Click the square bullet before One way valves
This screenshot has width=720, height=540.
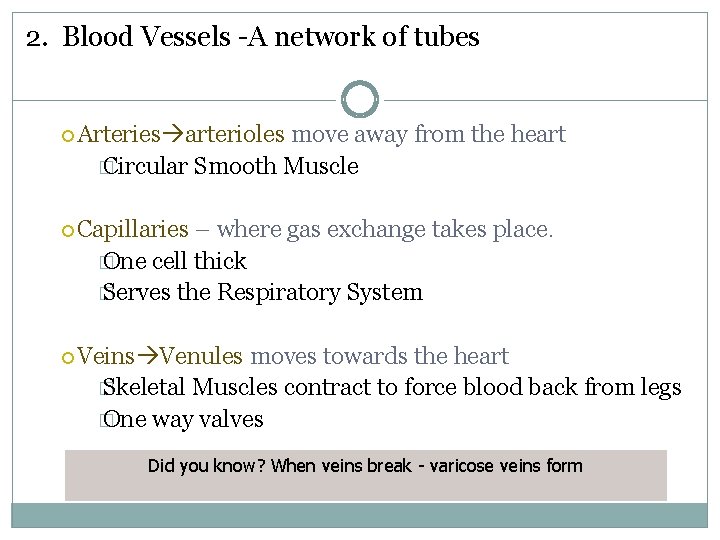104,420
